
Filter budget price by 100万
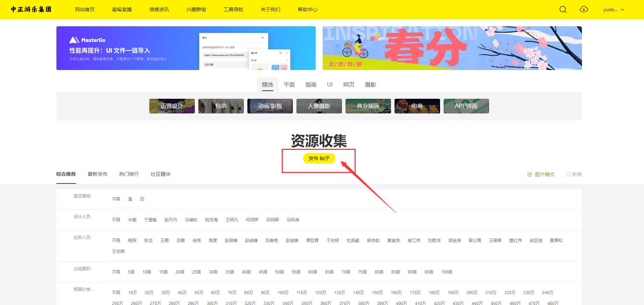(x=283, y=292)
